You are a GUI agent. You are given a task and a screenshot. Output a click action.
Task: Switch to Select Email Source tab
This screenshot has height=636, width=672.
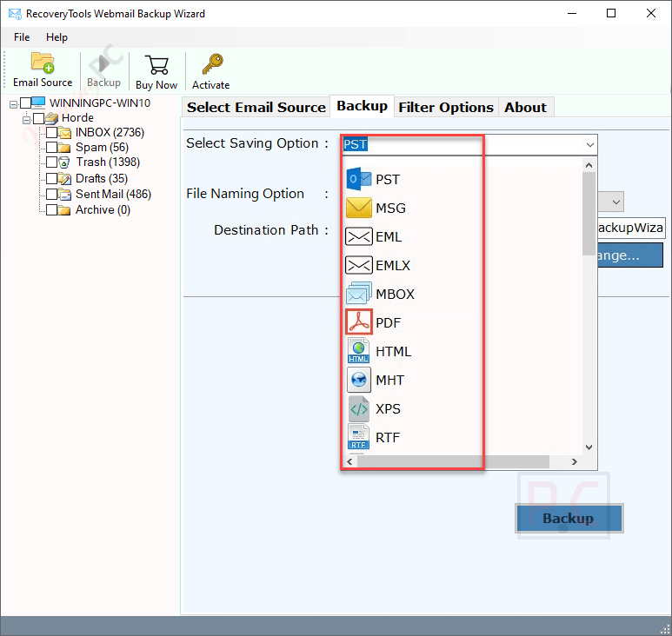[256, 107]
